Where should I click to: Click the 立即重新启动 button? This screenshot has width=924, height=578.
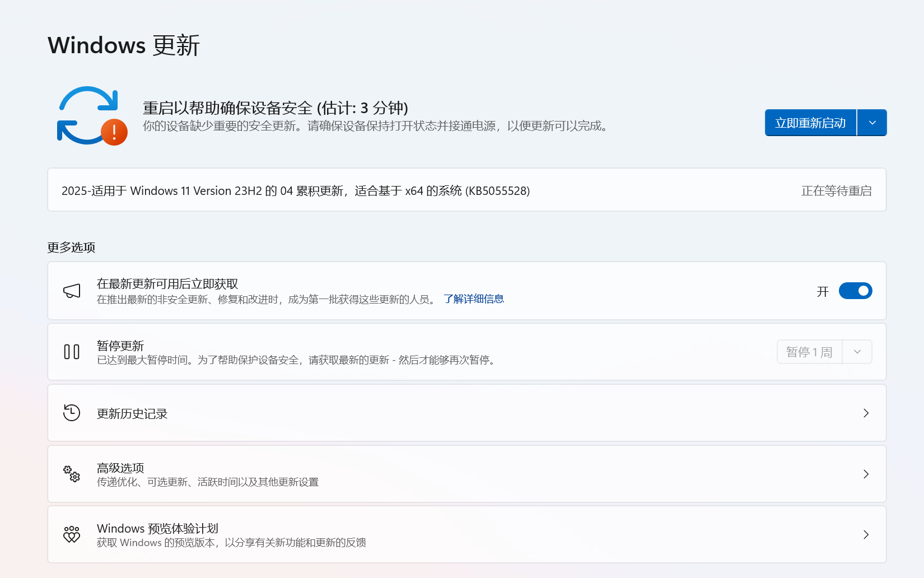810,123
